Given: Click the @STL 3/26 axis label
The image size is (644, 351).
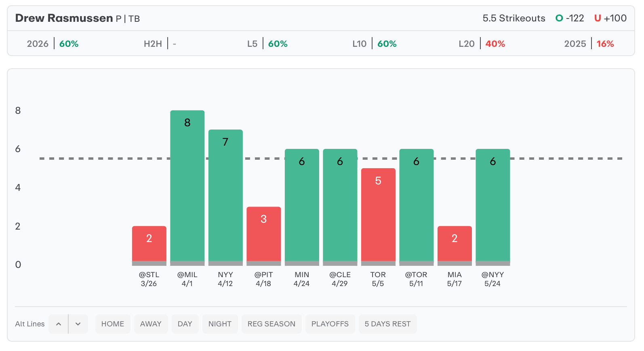Looking at the screenshot, I should (149, 279).
